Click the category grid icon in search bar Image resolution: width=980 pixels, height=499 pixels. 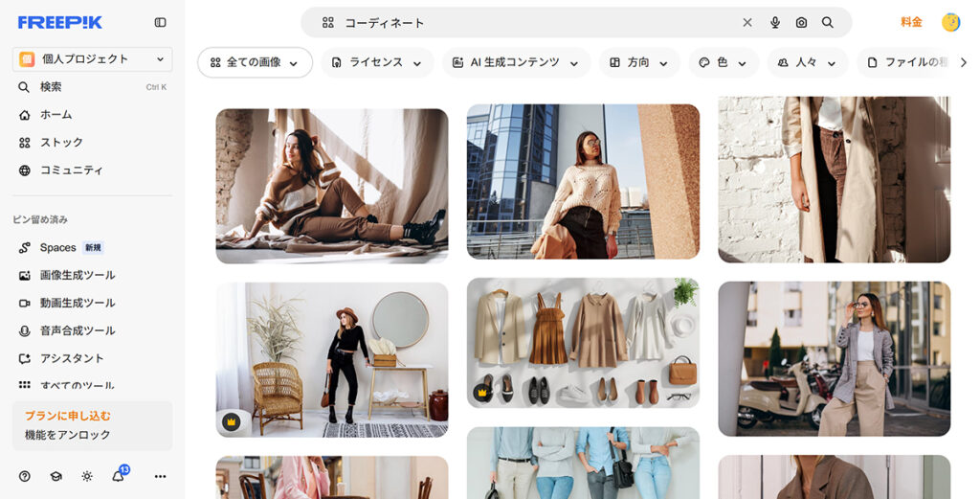327,23
